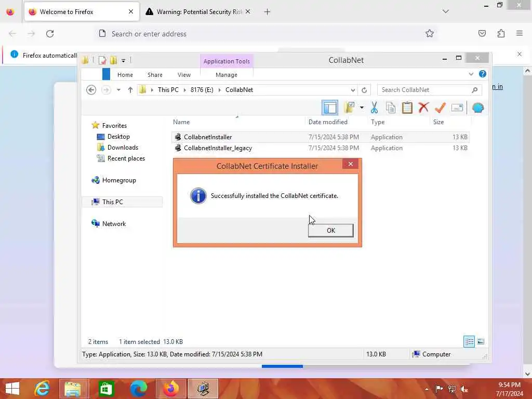Screen dimensions: 532x399
Task: Click the New Folder quick access icon
Action: click(x=113, y=60)
